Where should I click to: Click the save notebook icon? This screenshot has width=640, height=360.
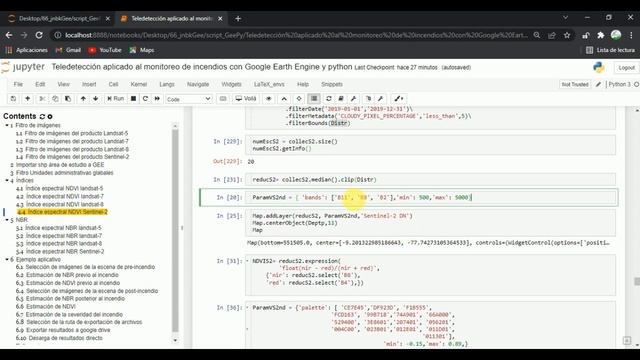click(x=13, y=99)
